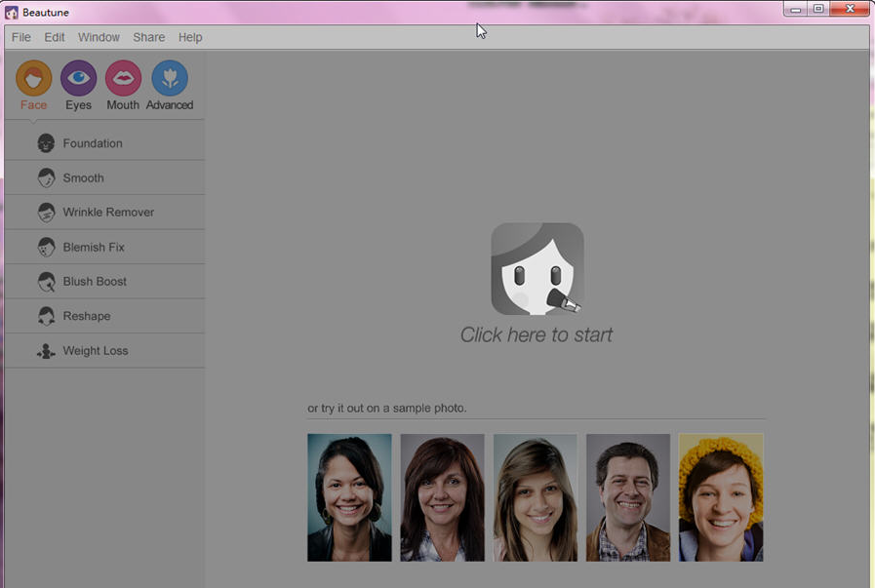Select the Face category icon
The image size is (875, 588).
tap(34, 79)
